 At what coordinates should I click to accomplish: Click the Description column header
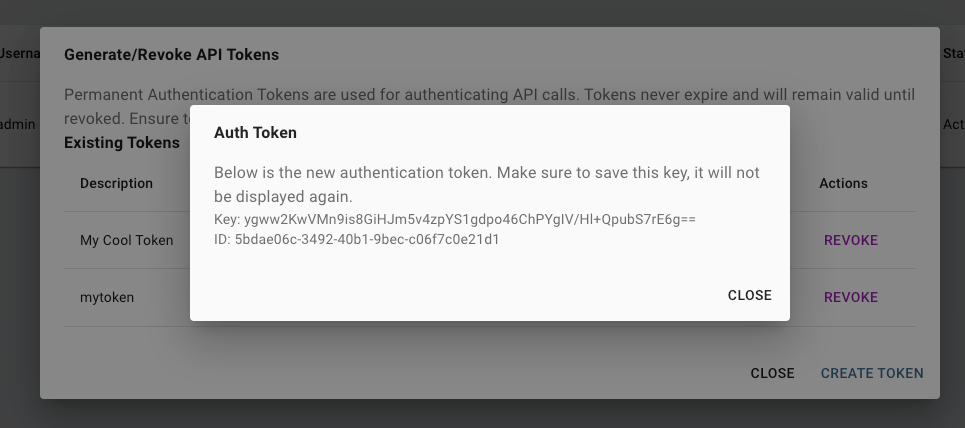(x=116, y=183)
